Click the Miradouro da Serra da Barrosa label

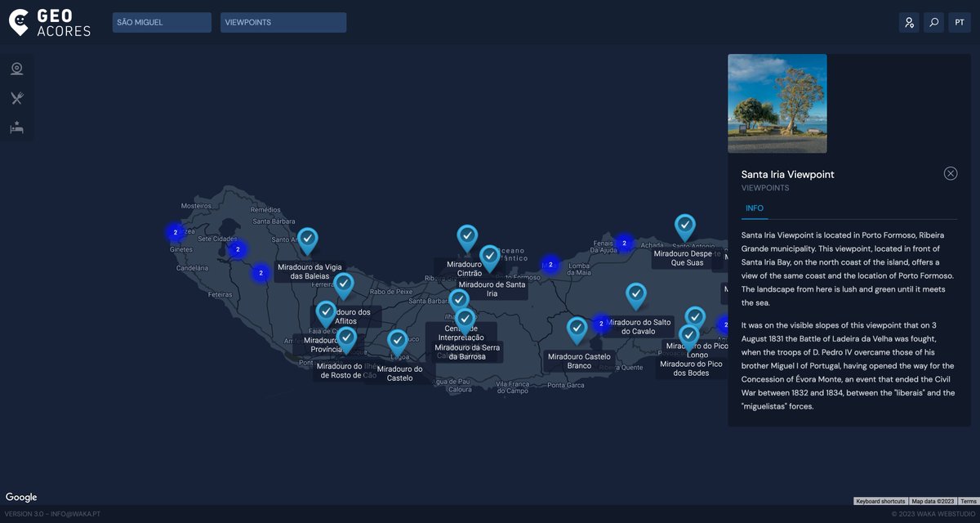(468, 351)
